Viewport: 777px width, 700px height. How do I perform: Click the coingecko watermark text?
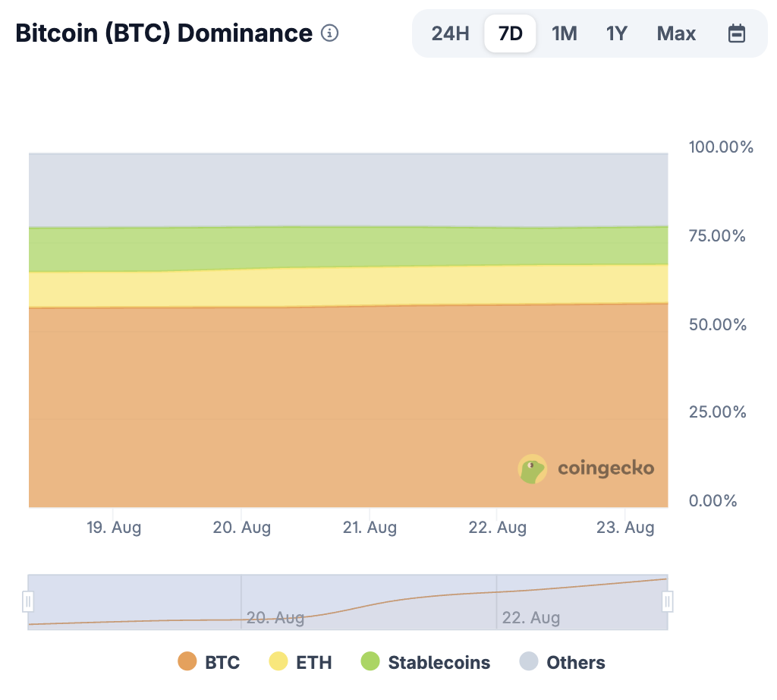coord(606,468)
